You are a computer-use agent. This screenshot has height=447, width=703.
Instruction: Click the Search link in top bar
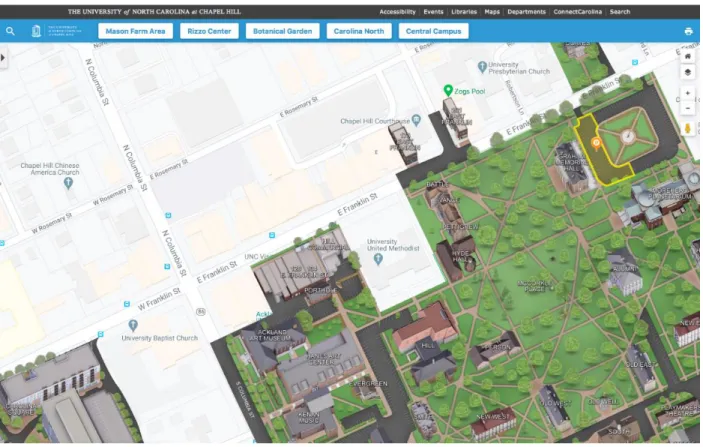coord(620,12)
